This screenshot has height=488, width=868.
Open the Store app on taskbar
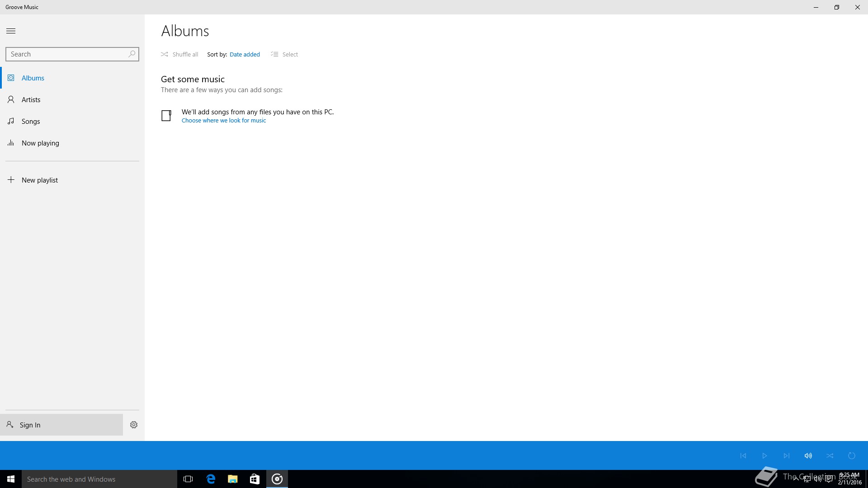pyautogui.click(x=255, y=479)
